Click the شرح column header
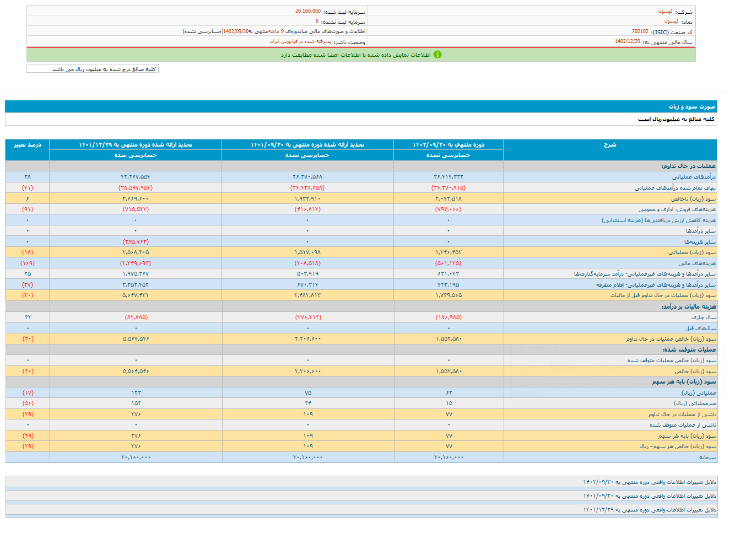This screenshot has width=735, height=560. click(610, 144)
